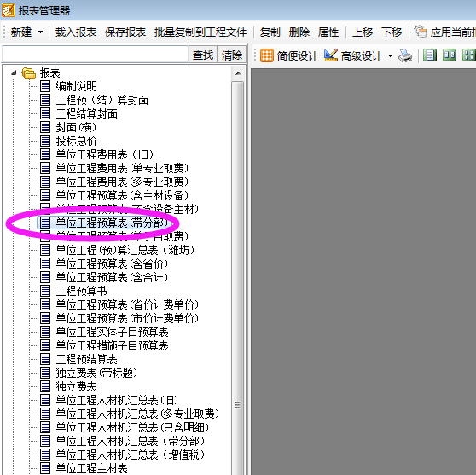Select 单位工程预算表(含主材设备) icon
This screenshot has height=475, width=476.
(45, 195)
